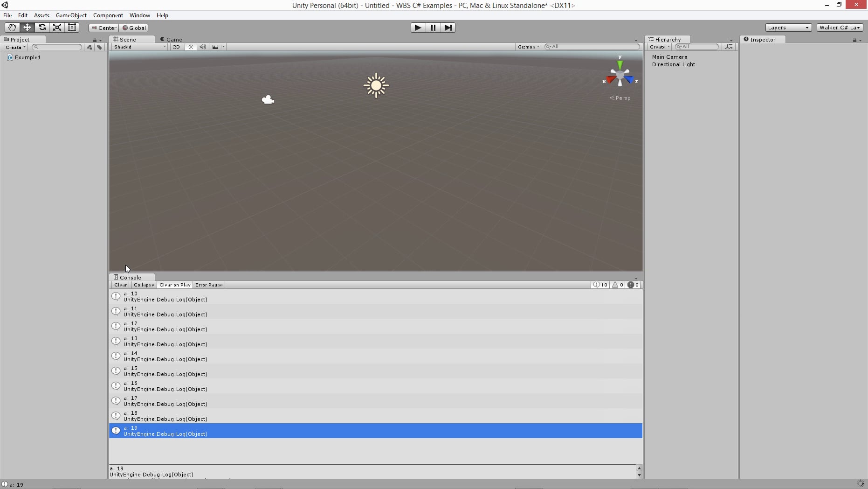Select the Rect Transform tool
Image resolution: width=868 pixels, height=489 pixels.
[72, 28]
